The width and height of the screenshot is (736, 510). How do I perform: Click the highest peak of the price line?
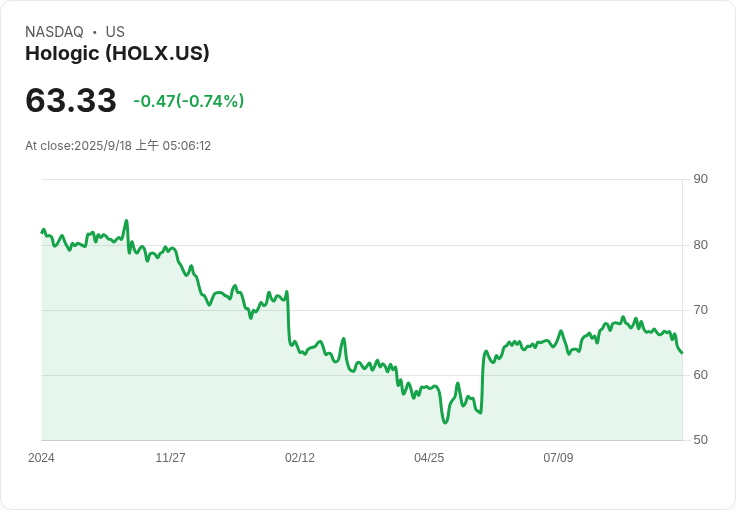coord(126,221)
